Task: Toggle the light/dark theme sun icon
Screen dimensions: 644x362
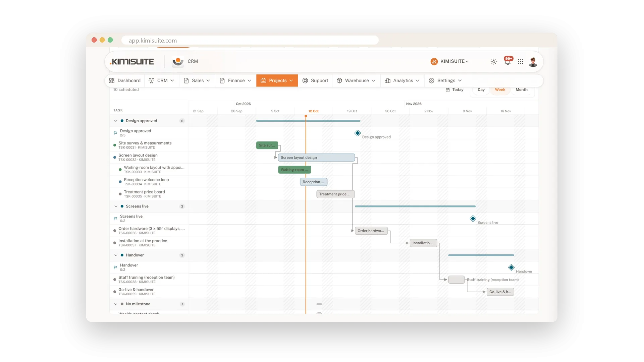Action: click(x=493, y=62)
